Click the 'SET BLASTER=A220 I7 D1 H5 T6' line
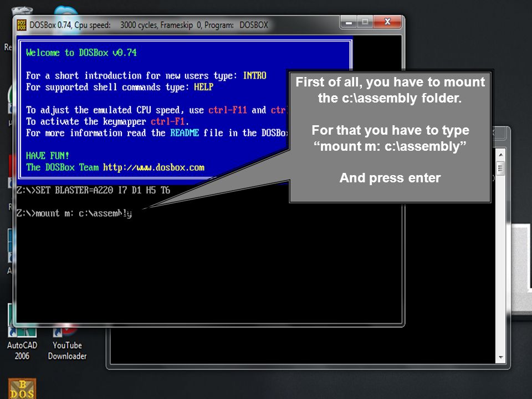Viewport: 532px width, 399px height. pos(93,190)
